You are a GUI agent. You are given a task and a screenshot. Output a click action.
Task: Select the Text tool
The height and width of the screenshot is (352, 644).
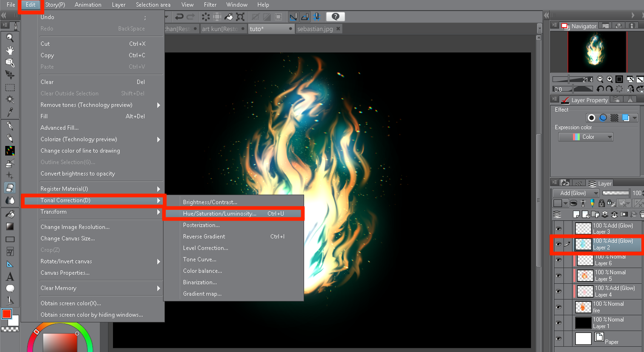(10, 277)
